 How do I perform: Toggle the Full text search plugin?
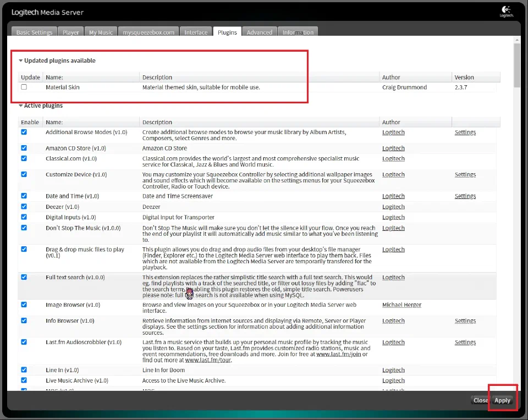click(24, 277)
